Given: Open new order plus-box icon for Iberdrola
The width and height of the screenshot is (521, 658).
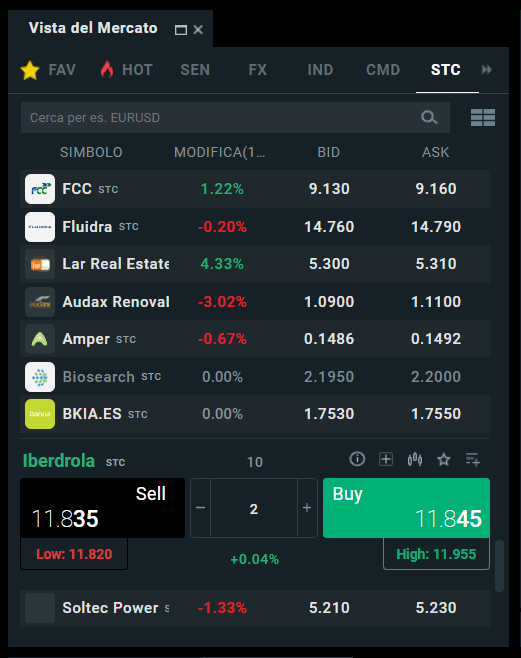Looking at the screenshot, I should coord(386,459).
